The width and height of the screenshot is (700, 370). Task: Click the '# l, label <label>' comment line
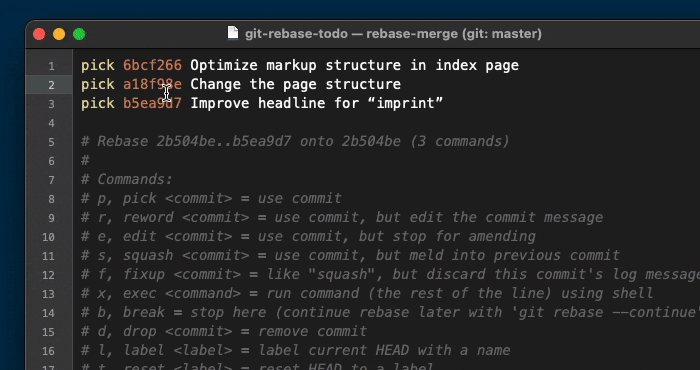296,350
